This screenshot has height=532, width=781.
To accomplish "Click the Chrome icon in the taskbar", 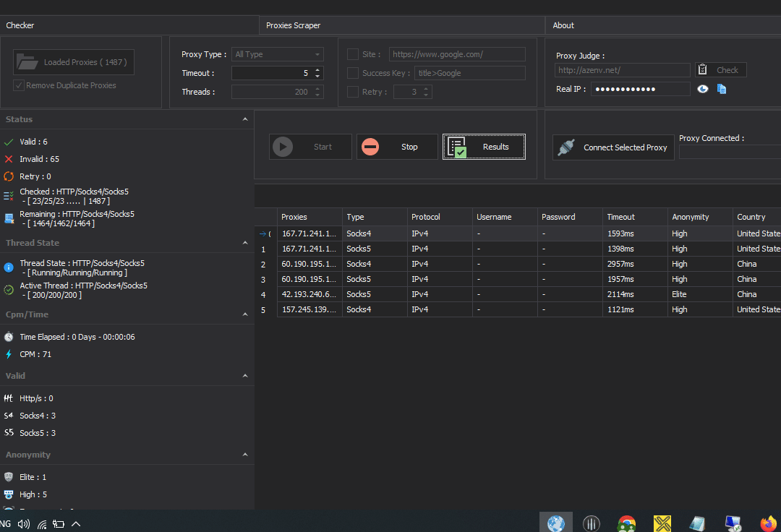I will pyautogui.click(x=626, y=523).
